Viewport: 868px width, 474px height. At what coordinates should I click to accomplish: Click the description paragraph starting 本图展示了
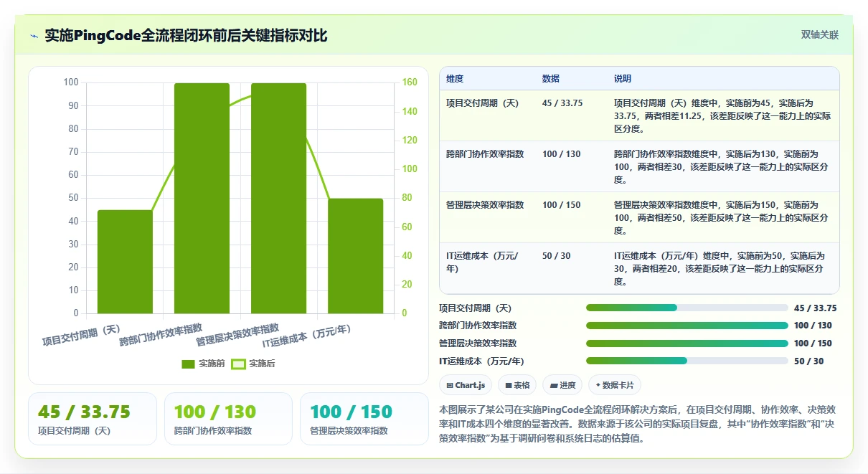click(637, 424)
